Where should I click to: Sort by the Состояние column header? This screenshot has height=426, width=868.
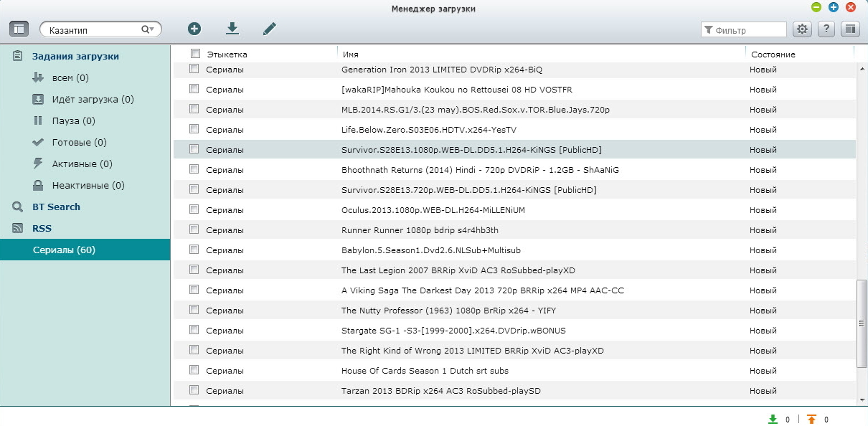point(773,54)
